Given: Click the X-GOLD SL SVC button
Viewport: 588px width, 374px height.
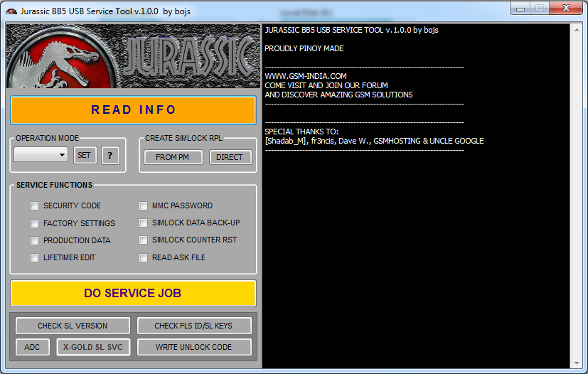Looking at the screenshot, I should [x=93, y=347].
